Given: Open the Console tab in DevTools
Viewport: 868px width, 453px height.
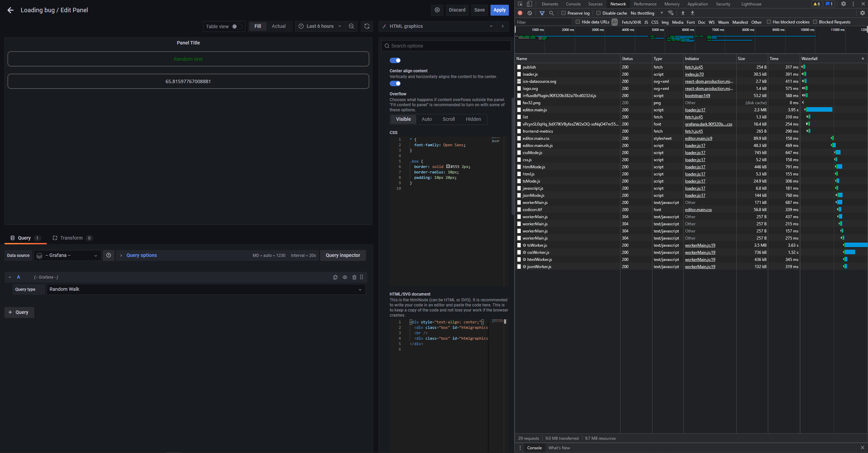Looking at the screenshot, I should click(573, 4).
